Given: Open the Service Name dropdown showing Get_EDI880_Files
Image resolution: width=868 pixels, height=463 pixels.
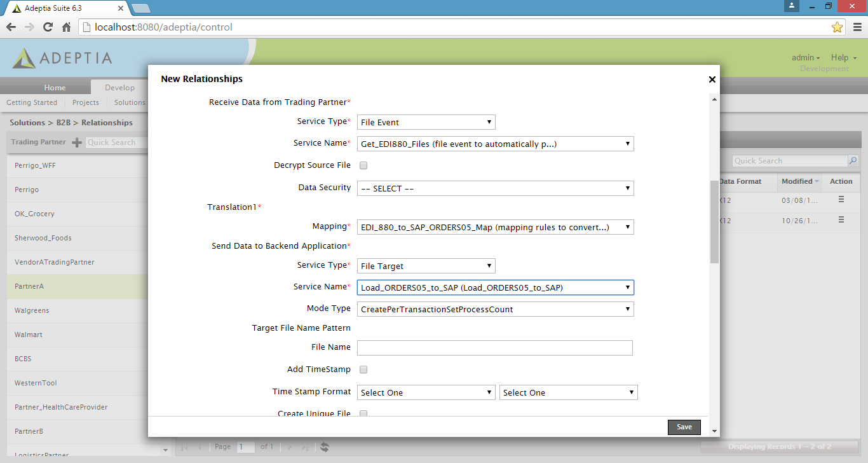Looking at the screenshot, I should 495,144.
